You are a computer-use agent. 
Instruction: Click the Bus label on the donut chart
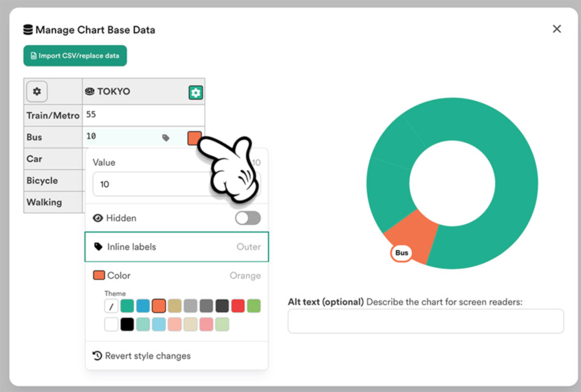(x=402, y=253)
